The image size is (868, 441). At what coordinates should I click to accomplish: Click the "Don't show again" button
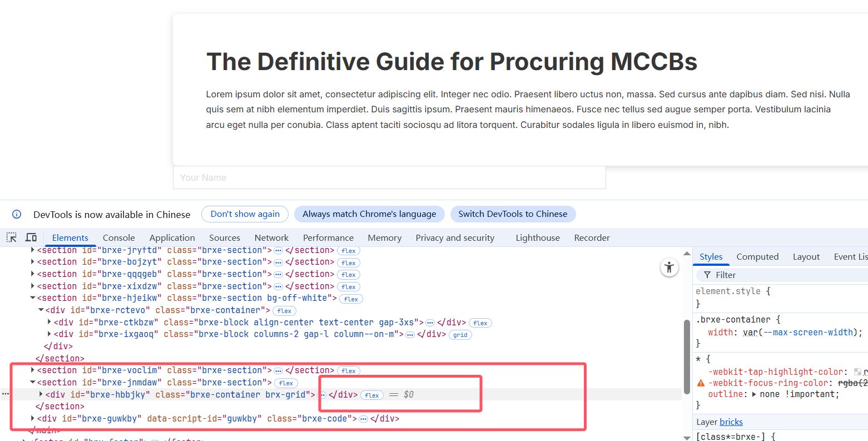point(245,214)
